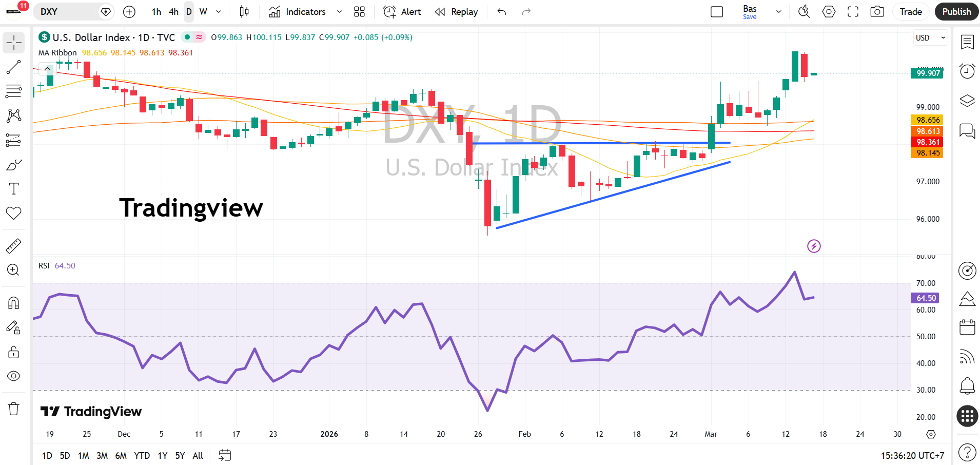
Task: Remove drawings using the trash icon
Action: [14, 409]
